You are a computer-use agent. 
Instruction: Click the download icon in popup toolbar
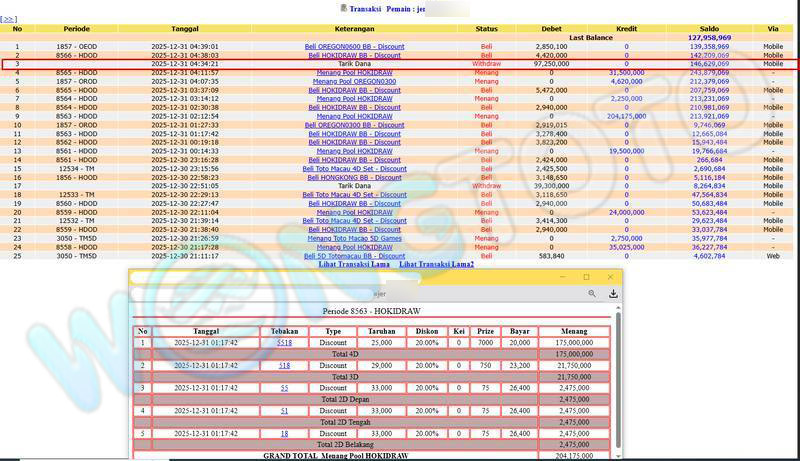pyautogui.click(x=613, y=294)
